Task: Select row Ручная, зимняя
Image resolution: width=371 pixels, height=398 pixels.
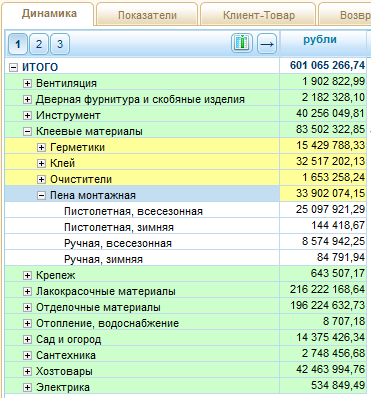Action: pyautogui.click(x=185, y=259)
